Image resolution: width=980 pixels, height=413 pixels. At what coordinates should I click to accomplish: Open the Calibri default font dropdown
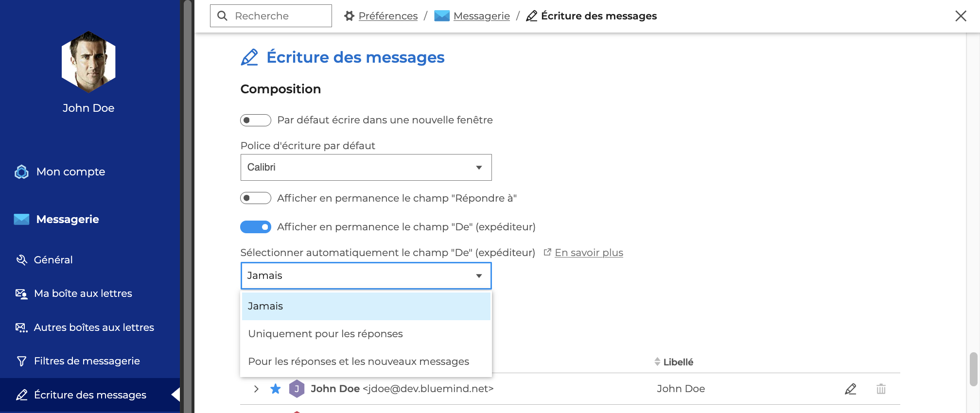coord(366,168)
